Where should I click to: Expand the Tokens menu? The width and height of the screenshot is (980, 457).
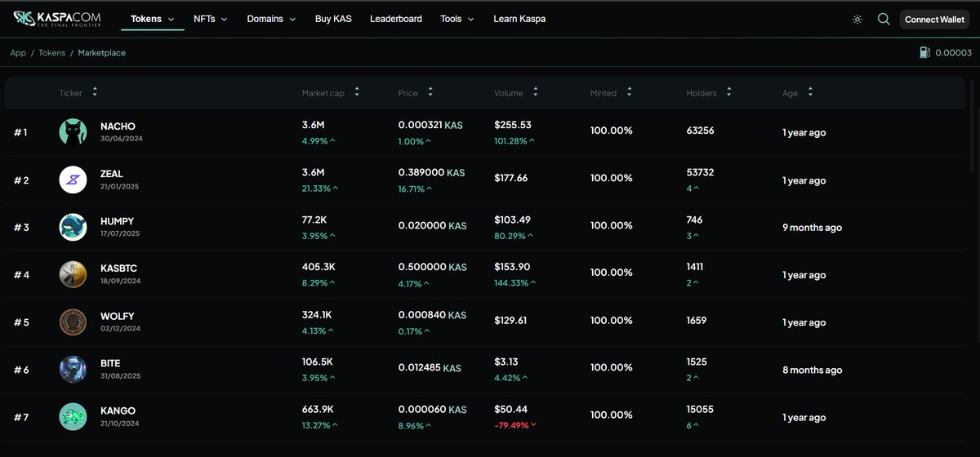pyautogui.click(x=153, y=19)
